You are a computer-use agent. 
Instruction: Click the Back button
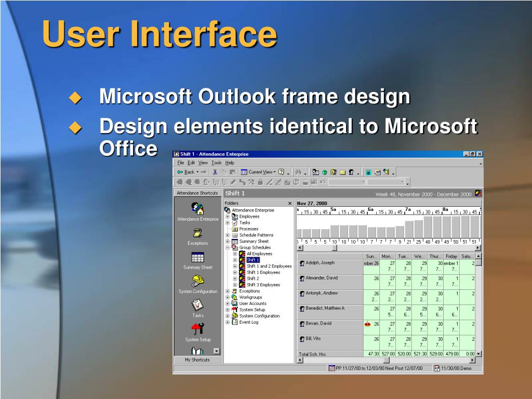[x=186, y=172]
